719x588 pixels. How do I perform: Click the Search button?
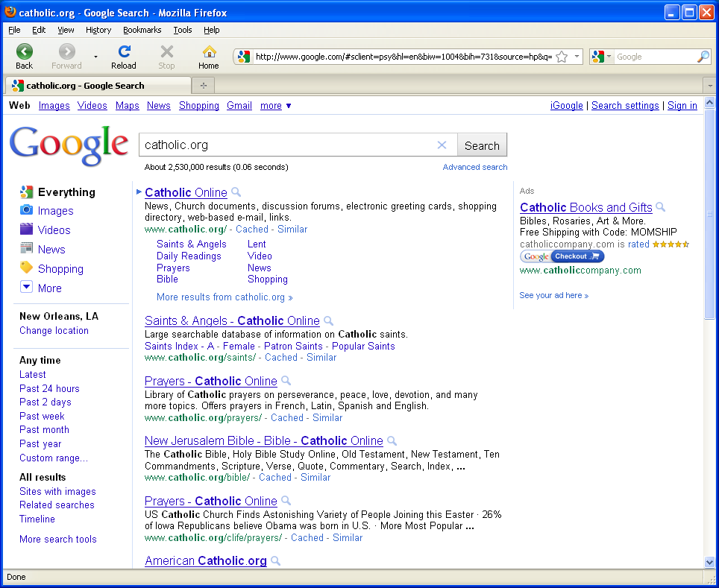pos(482,145)
